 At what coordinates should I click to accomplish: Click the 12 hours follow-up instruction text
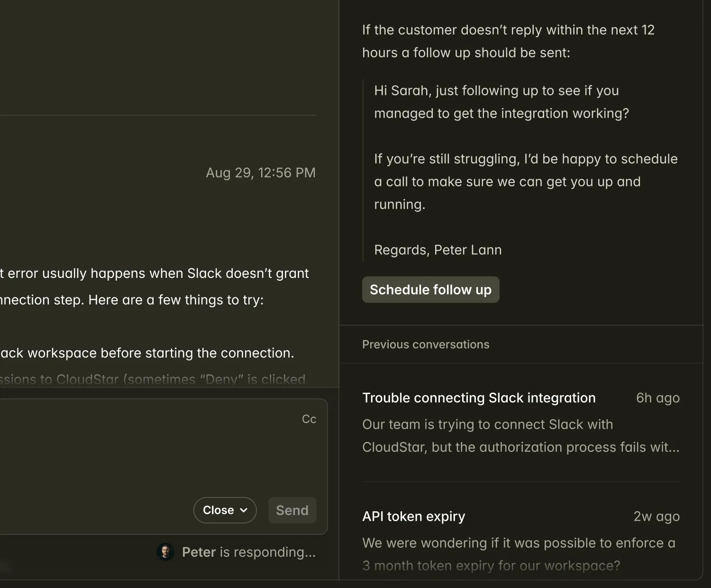(x=508, y=41)
